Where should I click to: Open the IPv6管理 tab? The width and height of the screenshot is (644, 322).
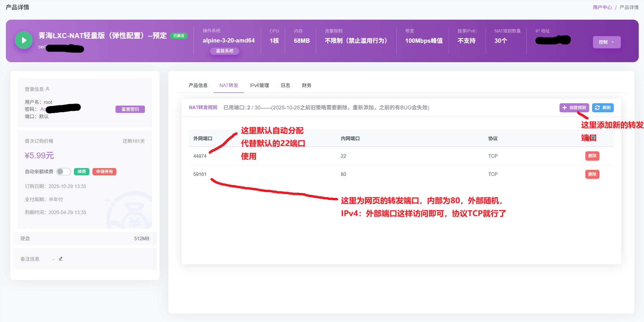click(x=259, y=85)
